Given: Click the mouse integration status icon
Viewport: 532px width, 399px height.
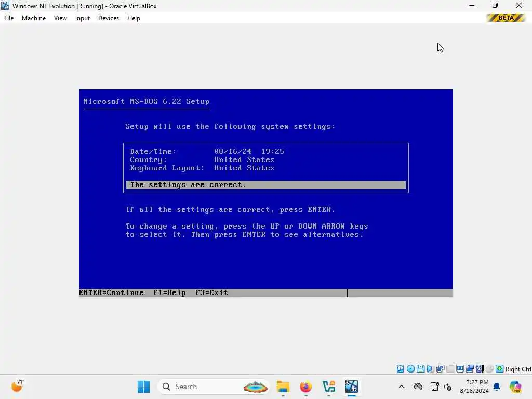Looking at the screenshot, I should coord(489,369).
